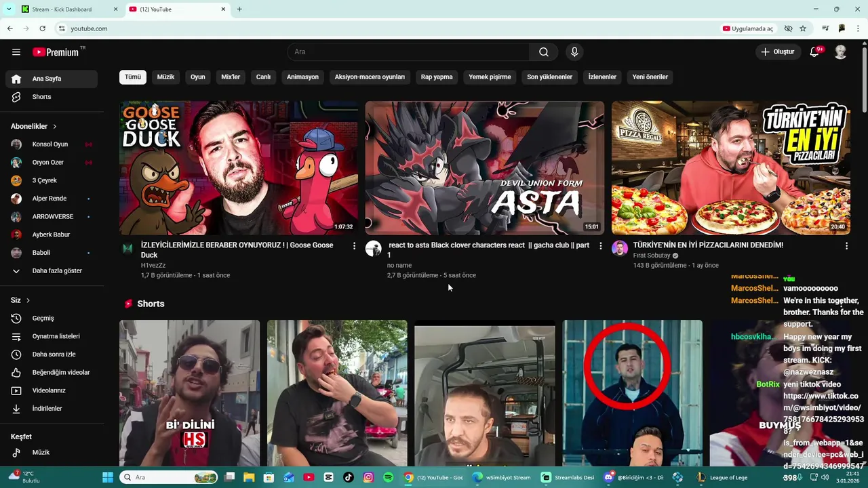This screenshot has width=868, height=488.
Task: Open Spotify from the taskbar
Action: pyautogui.click(x=388, y=477)
